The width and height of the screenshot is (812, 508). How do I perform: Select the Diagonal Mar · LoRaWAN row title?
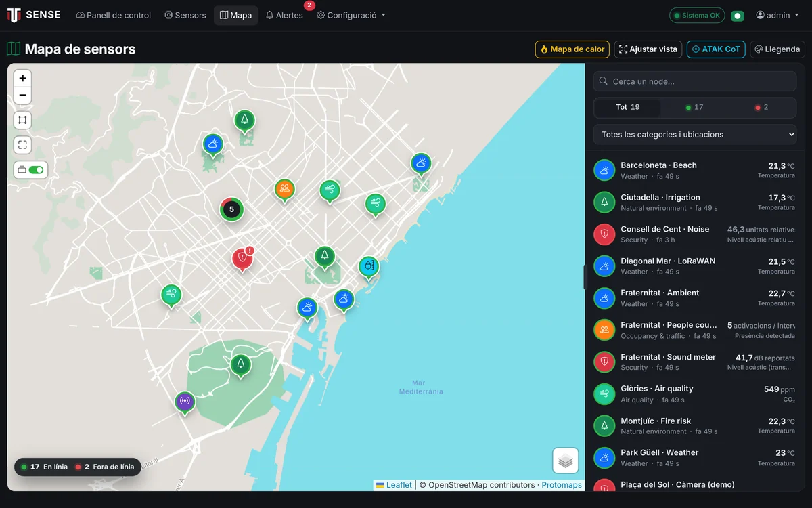[x=668, y=261]
